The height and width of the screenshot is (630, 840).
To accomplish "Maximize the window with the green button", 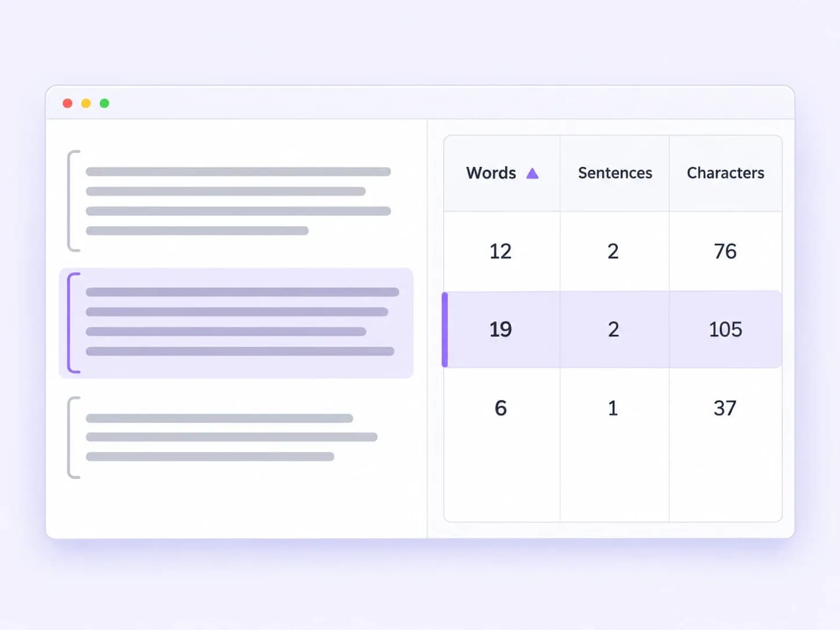I will pos(104,103).
